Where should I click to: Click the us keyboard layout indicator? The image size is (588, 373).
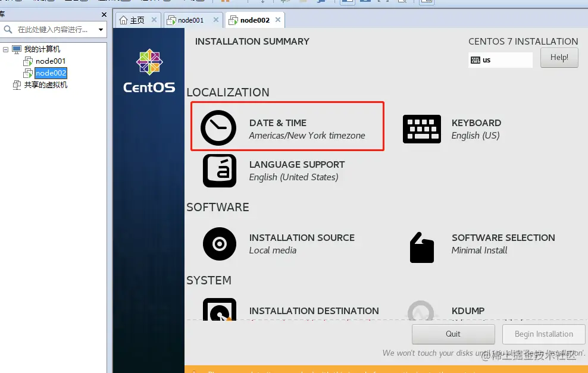coord(501,60)
